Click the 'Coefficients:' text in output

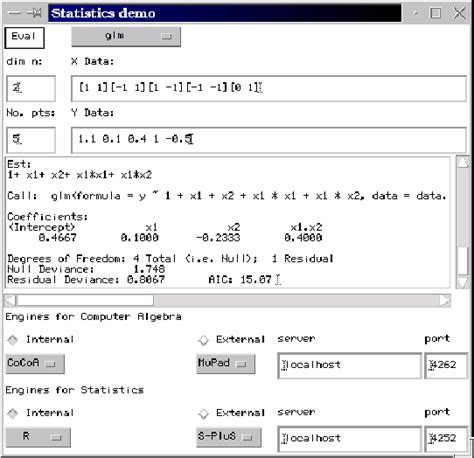pyautogui.click(x=48, y=217)
